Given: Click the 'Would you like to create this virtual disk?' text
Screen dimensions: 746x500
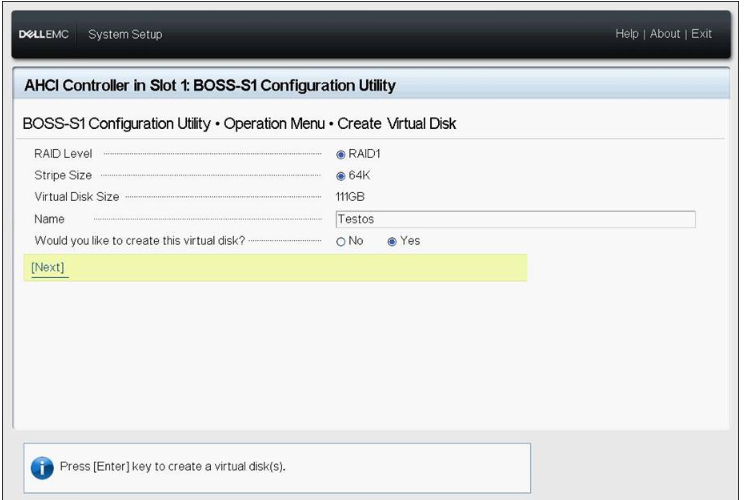Looking at the screenshot, I should coord(139,241).
